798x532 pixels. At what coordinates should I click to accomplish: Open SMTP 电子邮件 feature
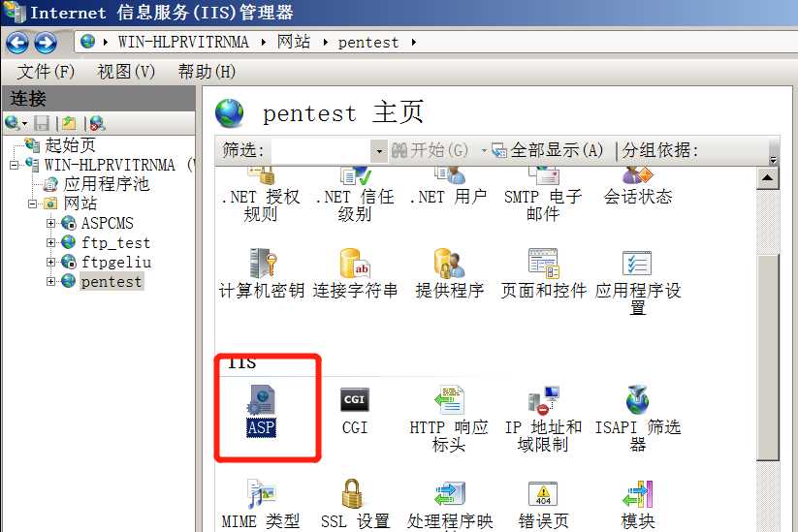point(543,196)
